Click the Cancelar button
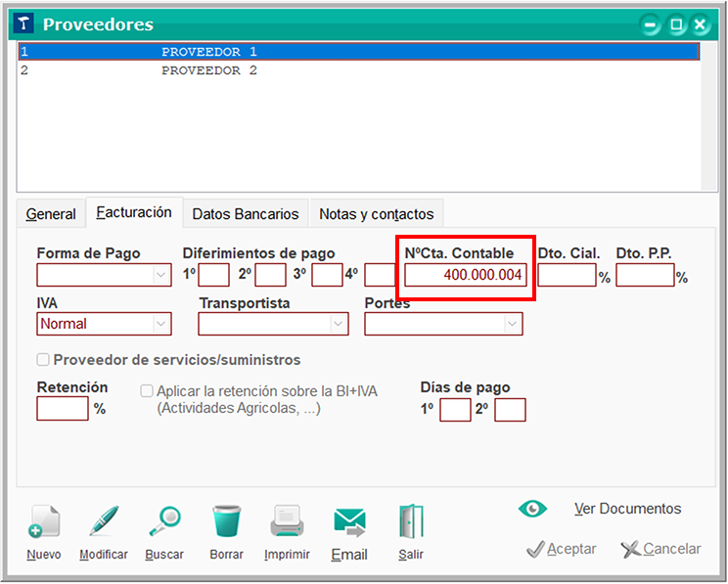The height and width of the screenshot is (584, 728). (x=661, y=549)
